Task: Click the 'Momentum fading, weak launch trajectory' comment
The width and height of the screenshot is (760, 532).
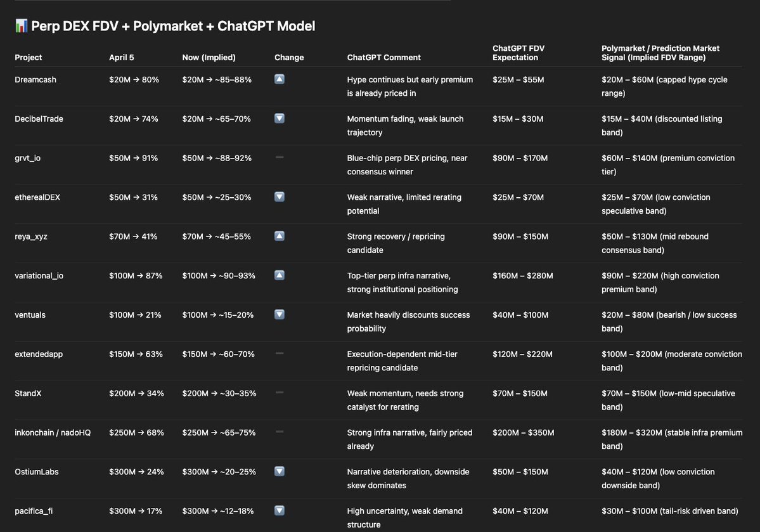Action: (x=405, y=126)
